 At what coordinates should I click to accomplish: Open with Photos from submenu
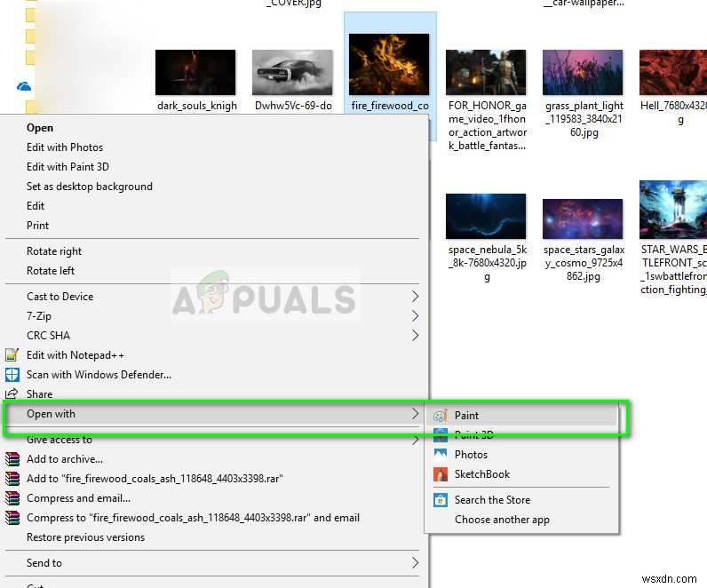pos(471,455)
